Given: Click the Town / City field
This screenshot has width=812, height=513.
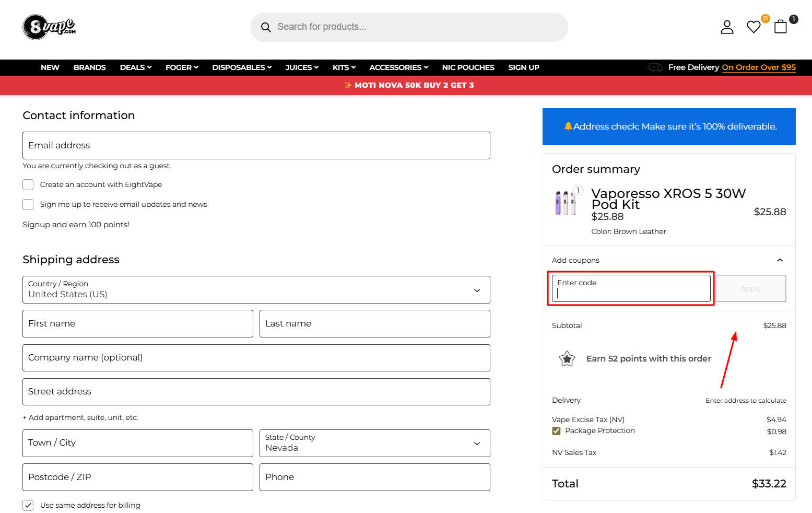Looking at the screenshot, I should pos(138,443).
